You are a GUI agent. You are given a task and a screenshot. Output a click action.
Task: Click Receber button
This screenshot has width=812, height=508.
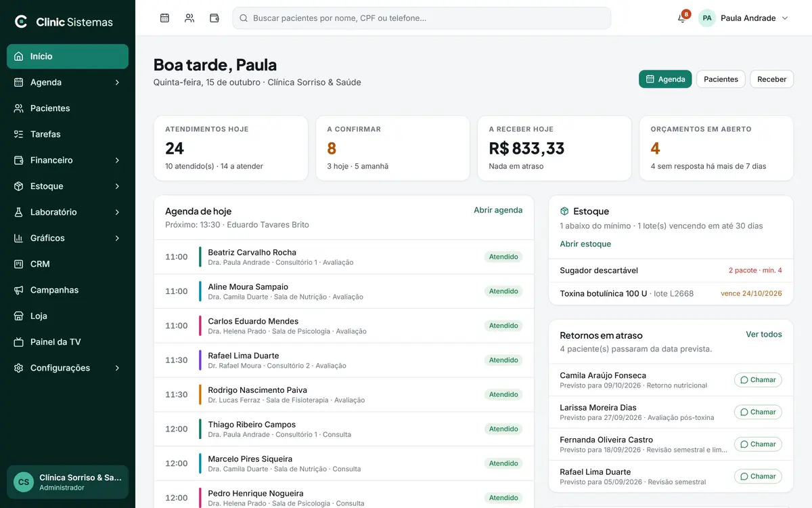pyautogui.click(x=771, y=79)
